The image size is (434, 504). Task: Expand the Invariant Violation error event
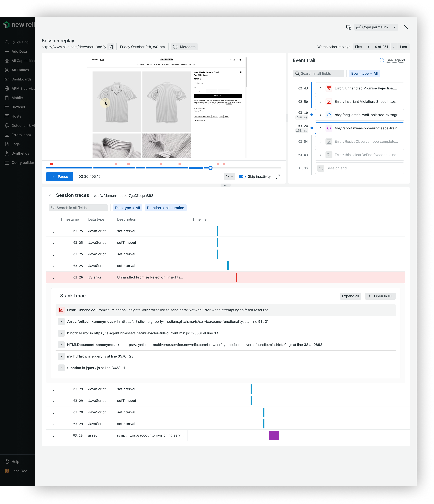pyautogui.click(x=320, y=102)
